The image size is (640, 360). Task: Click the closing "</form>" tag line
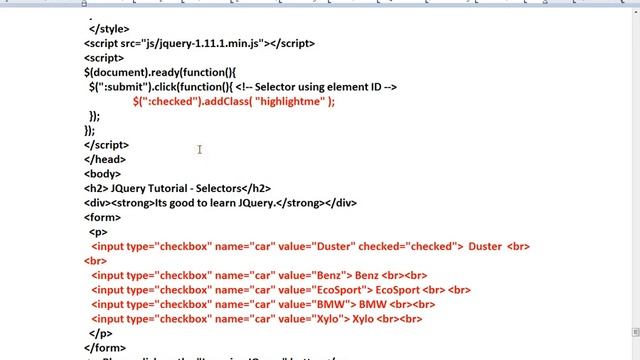tap(105, 348)
